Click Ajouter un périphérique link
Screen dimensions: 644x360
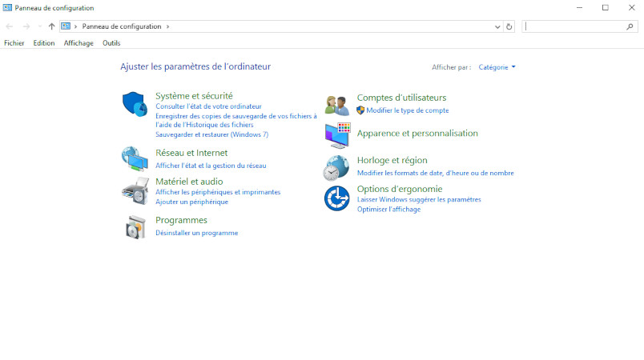191,202
